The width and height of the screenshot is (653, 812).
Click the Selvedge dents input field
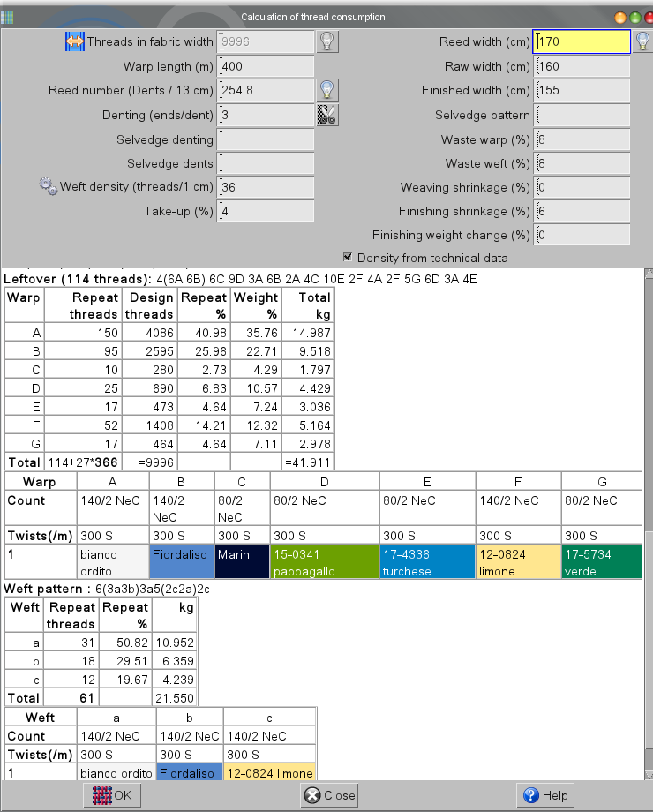pos(265,163)
